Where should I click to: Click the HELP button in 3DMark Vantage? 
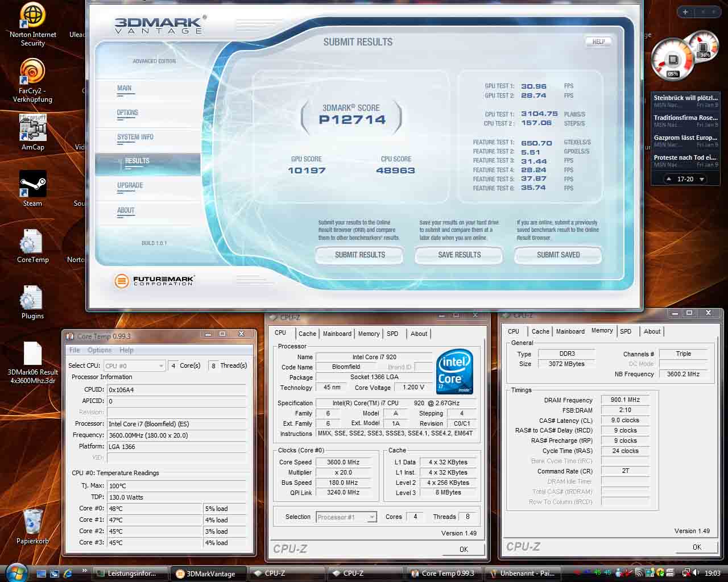pos(598,41)
